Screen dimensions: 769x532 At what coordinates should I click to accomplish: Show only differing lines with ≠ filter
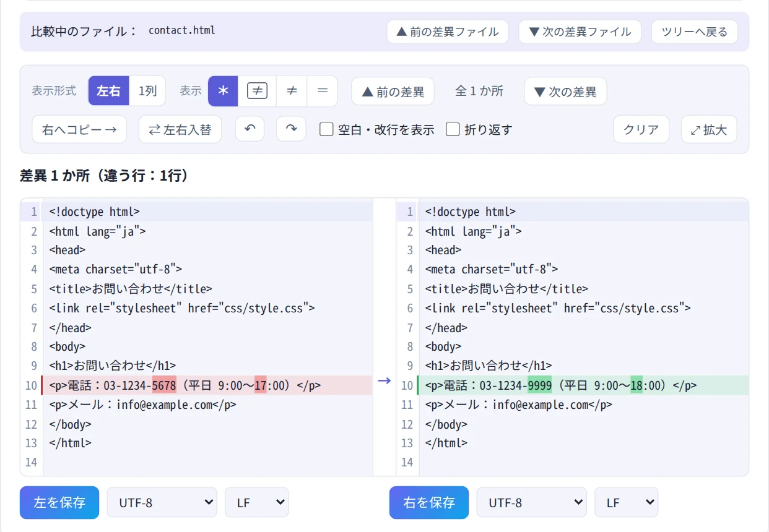tap(292, 91)
